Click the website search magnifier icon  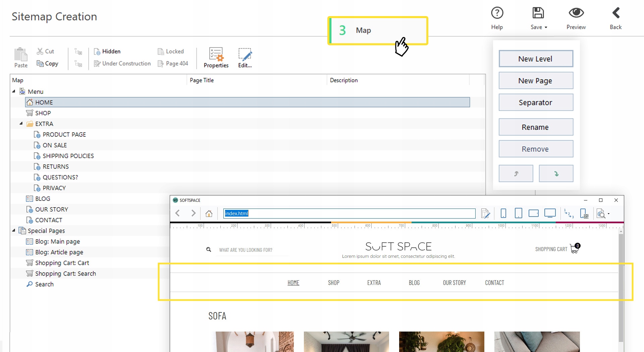[209, 249]
